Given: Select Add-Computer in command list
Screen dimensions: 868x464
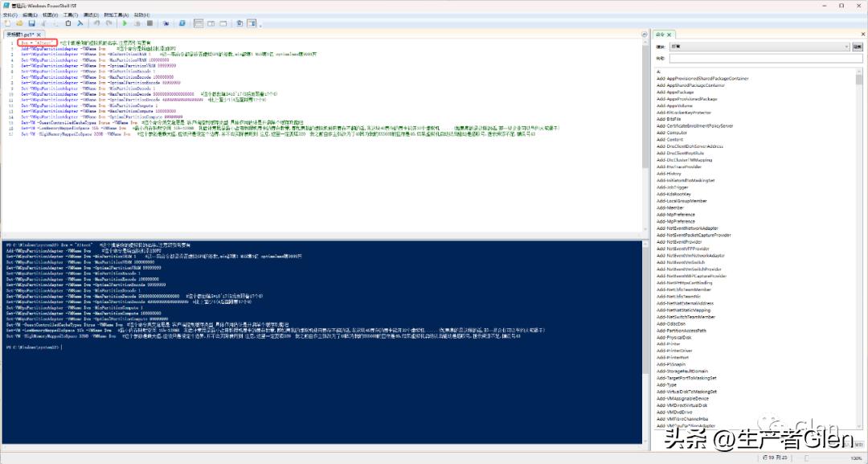Looking at the screenshot, I should 671,133.
